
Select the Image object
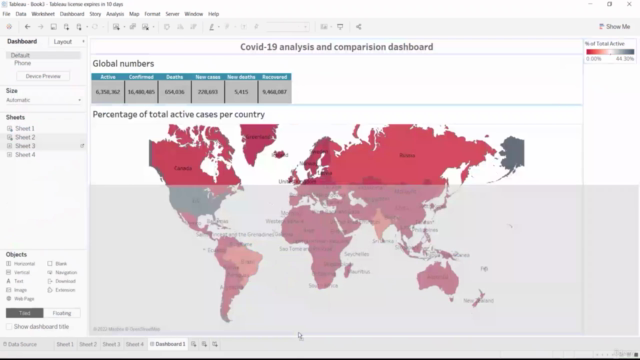click(16, 290)
